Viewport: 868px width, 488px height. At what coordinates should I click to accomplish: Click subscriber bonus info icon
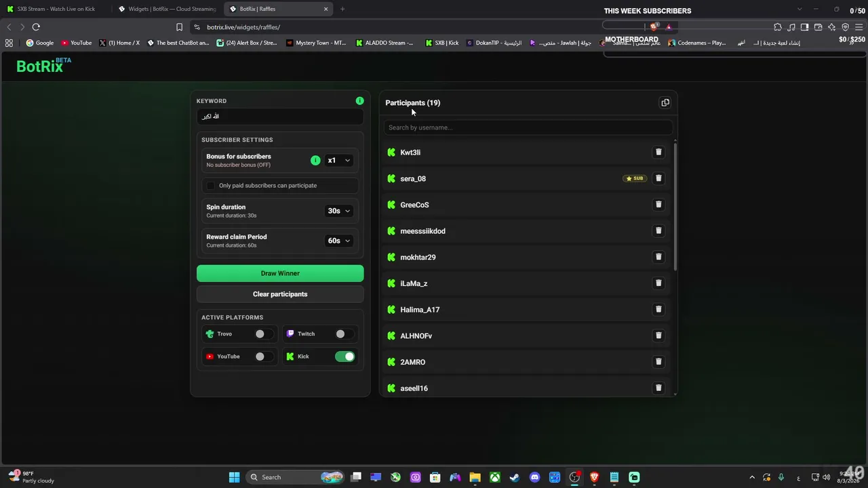click(315, 161)
